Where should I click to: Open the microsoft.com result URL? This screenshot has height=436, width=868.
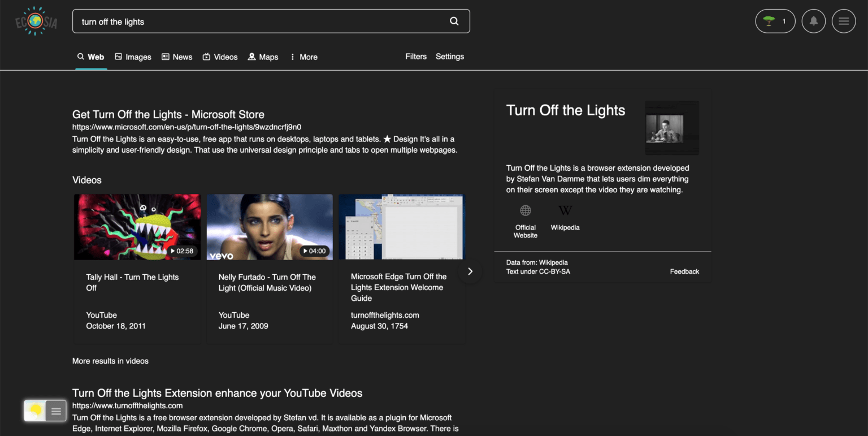coord(186,127)
